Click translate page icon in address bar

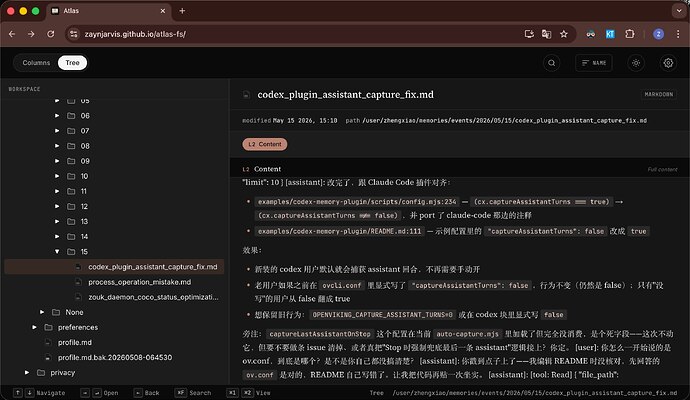tap(546, 34)
